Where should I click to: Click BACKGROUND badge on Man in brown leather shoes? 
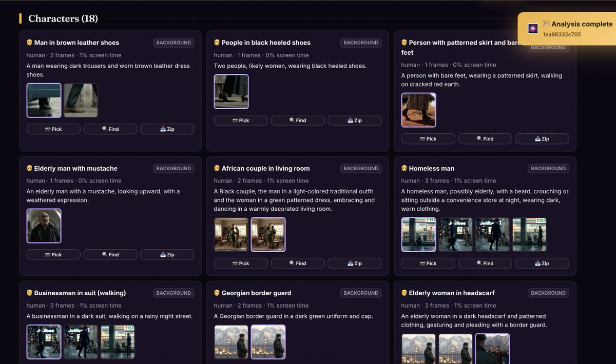174,43
